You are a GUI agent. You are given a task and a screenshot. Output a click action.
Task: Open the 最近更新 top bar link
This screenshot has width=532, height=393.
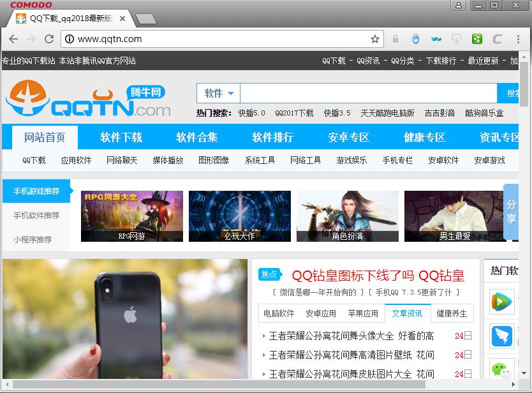tap(483, 61)
